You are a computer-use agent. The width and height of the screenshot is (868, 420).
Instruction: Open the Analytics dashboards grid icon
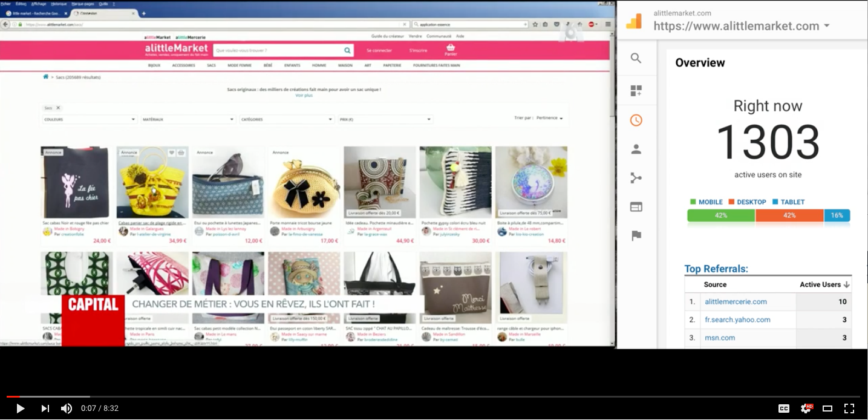click(x=636, y=91)
